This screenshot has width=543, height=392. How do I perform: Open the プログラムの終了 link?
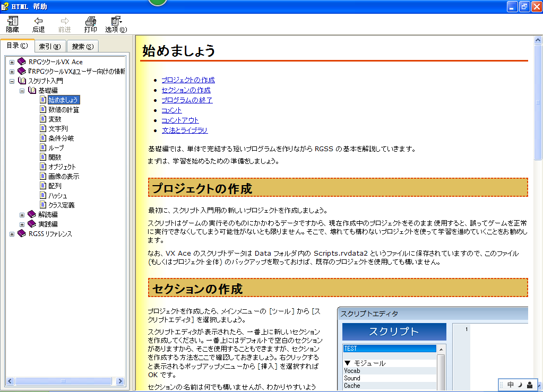point(187,100)
